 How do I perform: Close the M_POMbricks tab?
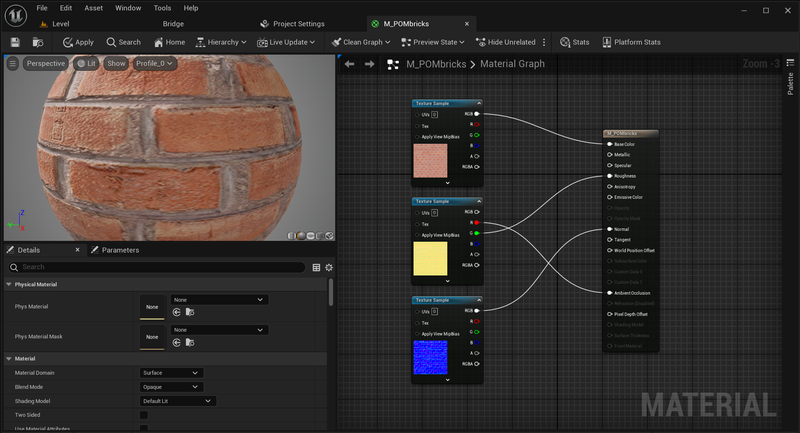(467, 24)
